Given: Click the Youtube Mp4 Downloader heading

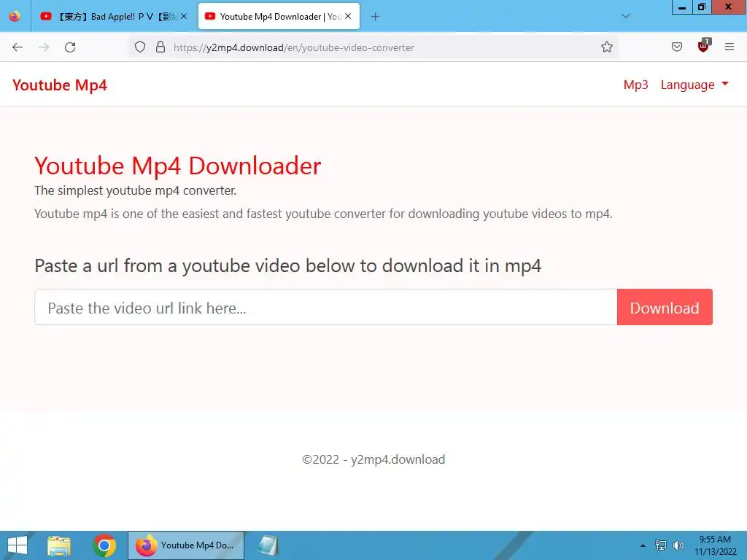Looking at the screenshot, I should click(x=178, y=166).
